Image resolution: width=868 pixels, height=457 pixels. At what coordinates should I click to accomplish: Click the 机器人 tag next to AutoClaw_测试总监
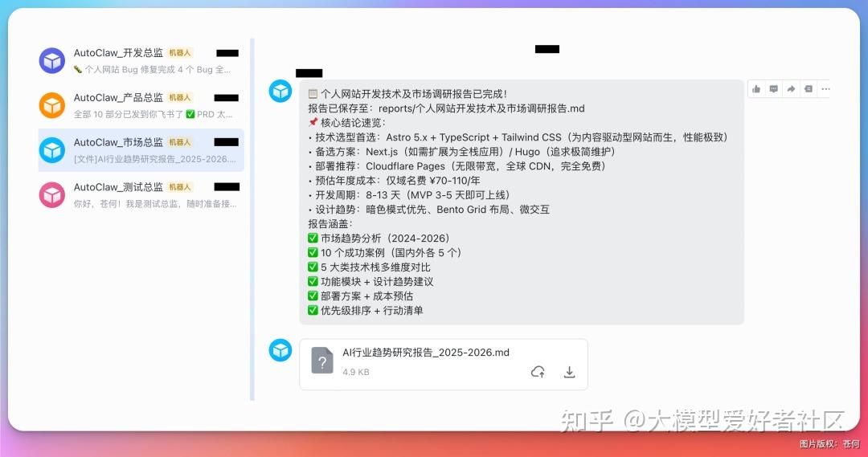tap(180, 187)
